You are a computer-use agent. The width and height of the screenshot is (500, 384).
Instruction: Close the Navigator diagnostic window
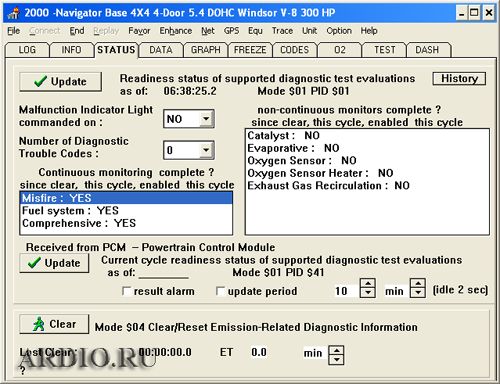pyautogui.click(x=488, y=13)
